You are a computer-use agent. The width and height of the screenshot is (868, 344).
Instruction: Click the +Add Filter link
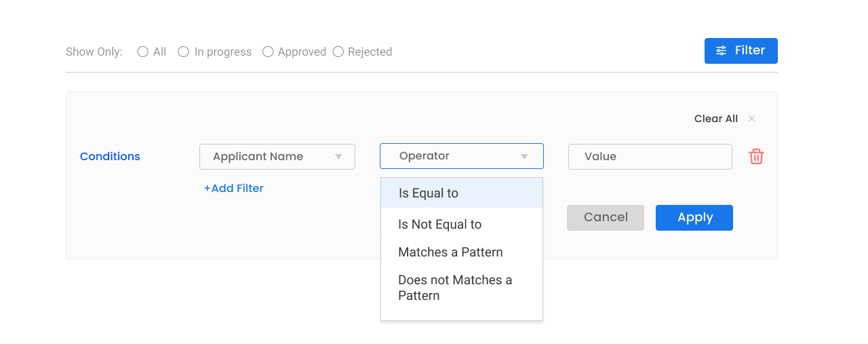(234, 189)
